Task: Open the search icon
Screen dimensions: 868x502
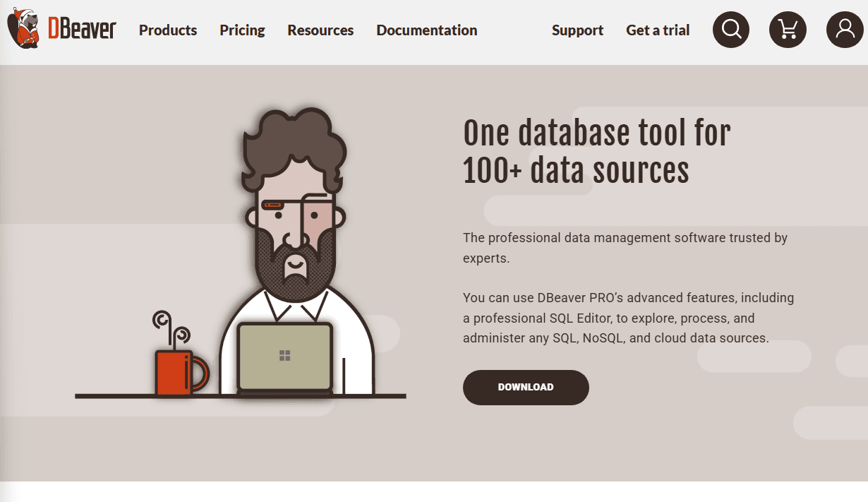Action: point(731,30)
